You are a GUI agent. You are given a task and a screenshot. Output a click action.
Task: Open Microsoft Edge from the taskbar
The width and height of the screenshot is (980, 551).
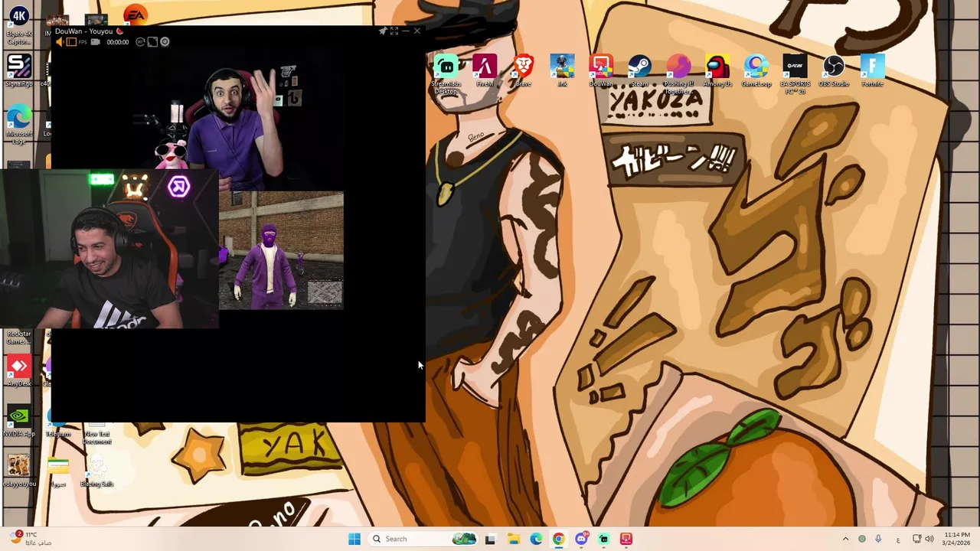click(x=536, y=539)
